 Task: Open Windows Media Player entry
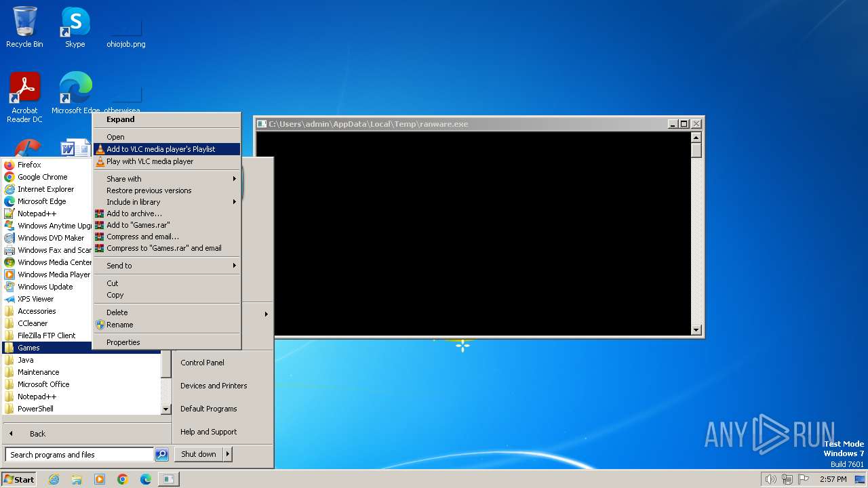point(54,274)
